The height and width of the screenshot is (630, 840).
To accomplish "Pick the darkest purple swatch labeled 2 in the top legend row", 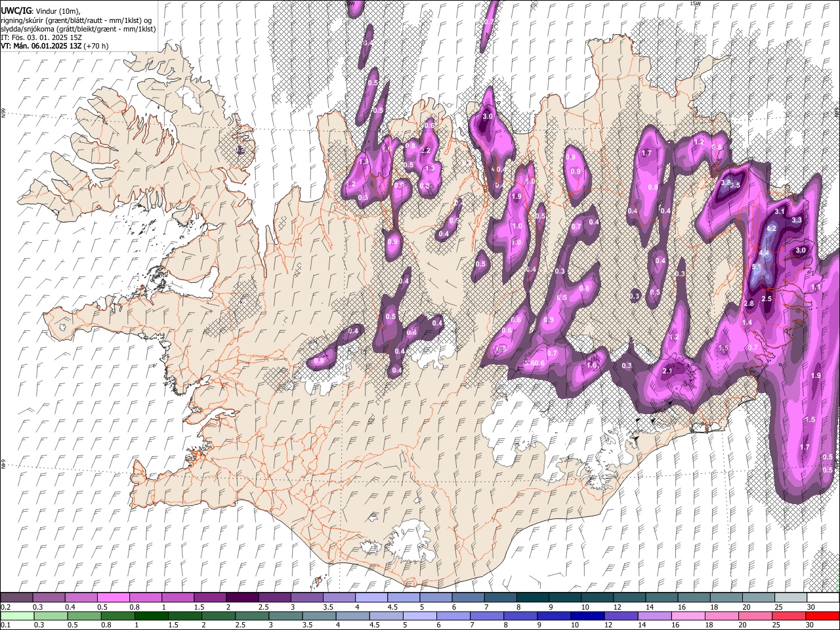I will pos(242,598).
